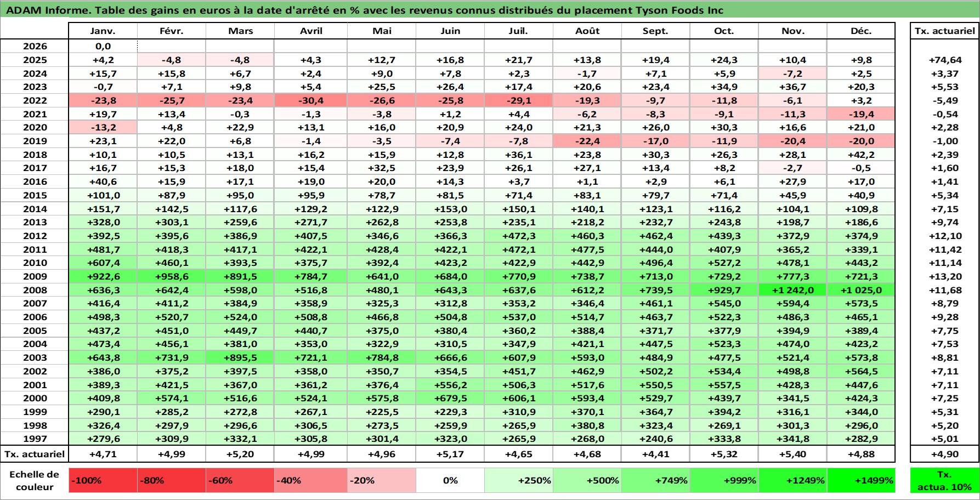Click the '+1 242,0' cell in 2008
The width and height of the screenshot is (980, 500).
[792, 290]
